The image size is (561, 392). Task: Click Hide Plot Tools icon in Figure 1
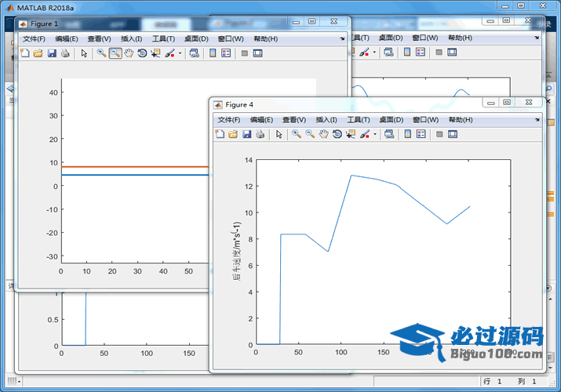(x=244, y=53)
